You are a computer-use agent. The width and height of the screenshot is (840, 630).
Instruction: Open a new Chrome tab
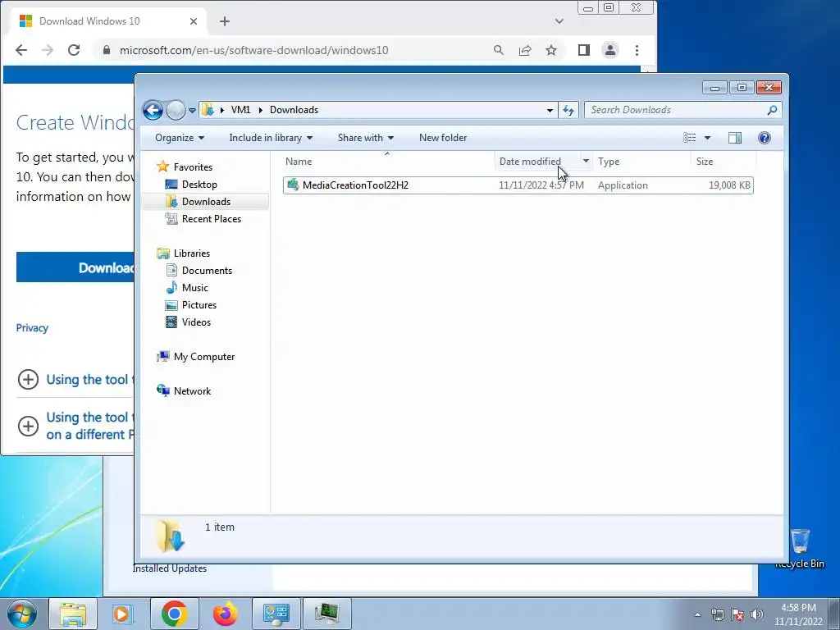click(x=225, y=21)
